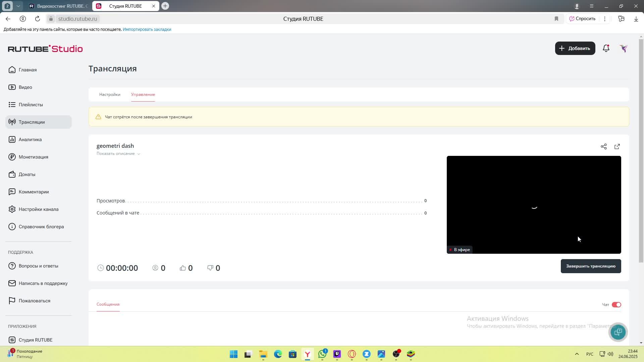Open stream in new window icon
Viewport: 644px width, 362px height.
pyautogui.click(x=617, y=146)
